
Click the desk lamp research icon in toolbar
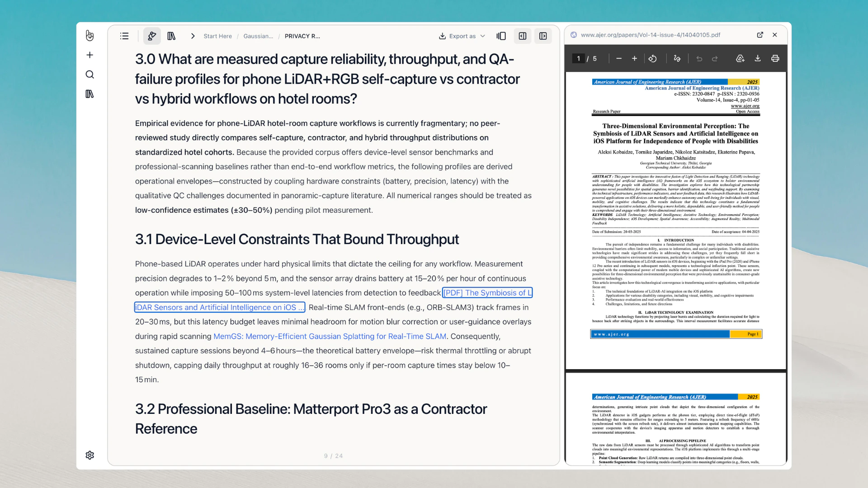(152, 36)
